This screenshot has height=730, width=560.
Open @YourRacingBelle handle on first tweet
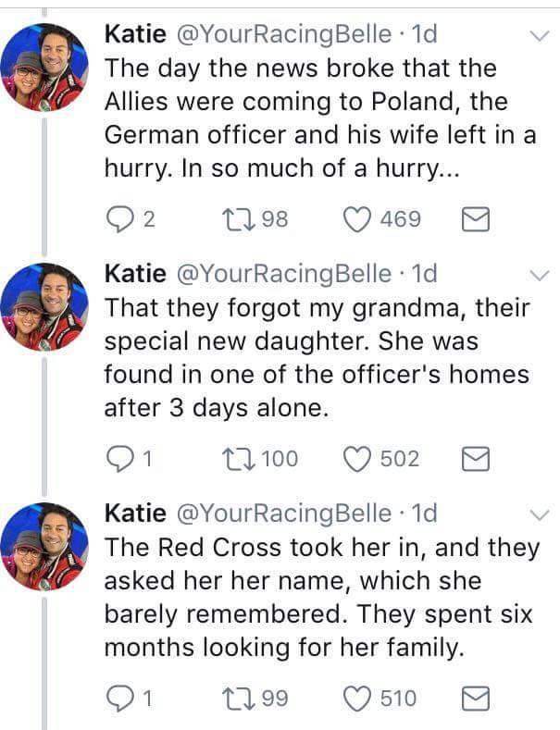(283, 35)
